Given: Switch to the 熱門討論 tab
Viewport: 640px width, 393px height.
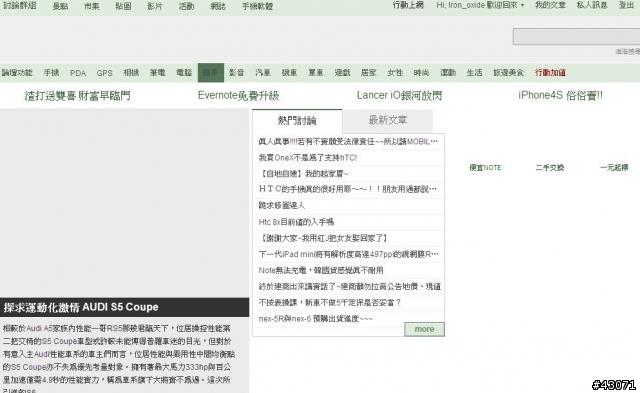Looking at the screenshot, I should click(x=297, y=121).
